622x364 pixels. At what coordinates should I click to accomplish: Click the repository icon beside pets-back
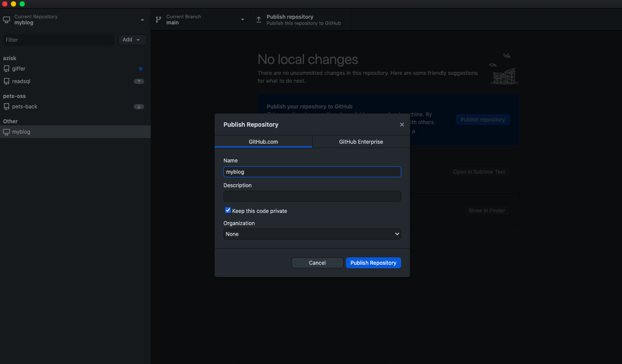point(7,107)
